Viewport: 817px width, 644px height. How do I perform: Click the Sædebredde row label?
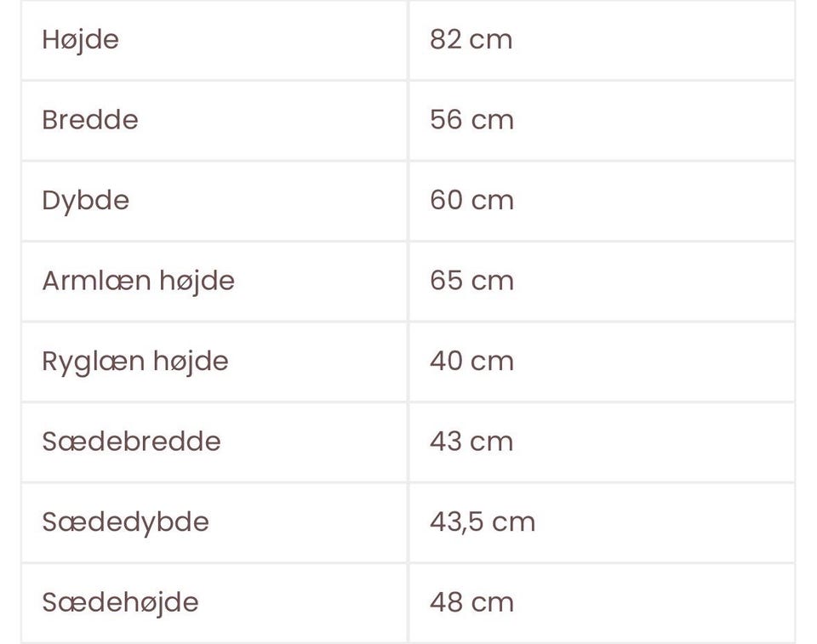[131, 442]
